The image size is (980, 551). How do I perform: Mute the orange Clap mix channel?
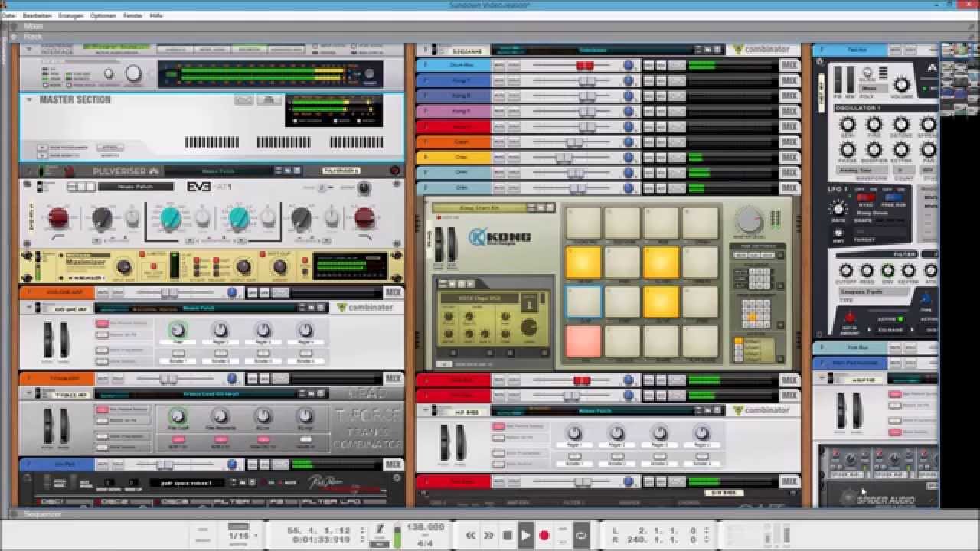(499, 142)
